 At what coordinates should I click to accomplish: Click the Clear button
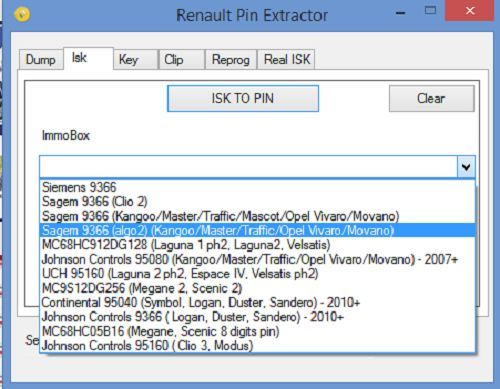(x=431, y=98)
